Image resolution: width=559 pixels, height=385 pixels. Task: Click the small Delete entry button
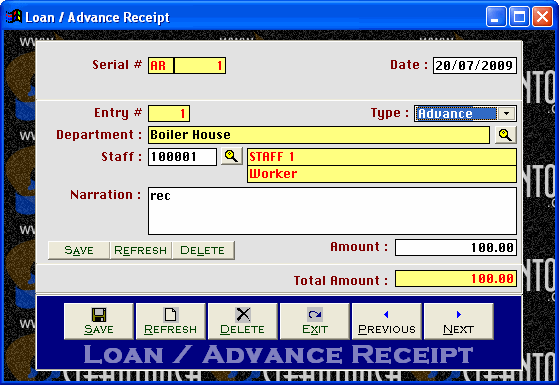(202, 250)
